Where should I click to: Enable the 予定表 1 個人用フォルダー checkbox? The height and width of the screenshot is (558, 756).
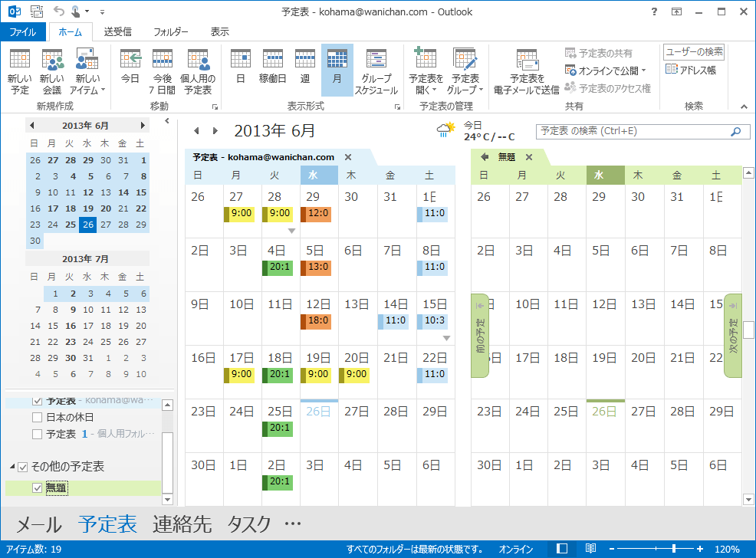[x=37, y=434]
